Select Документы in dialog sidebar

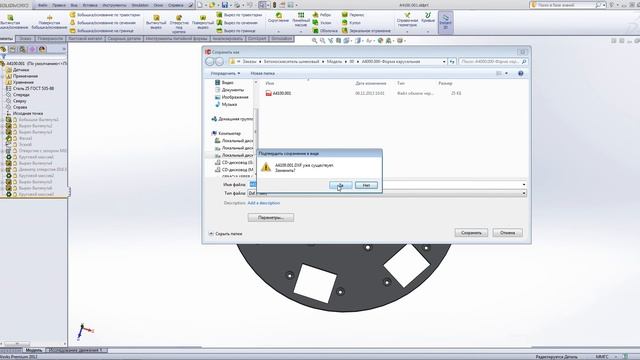point(229,90)
